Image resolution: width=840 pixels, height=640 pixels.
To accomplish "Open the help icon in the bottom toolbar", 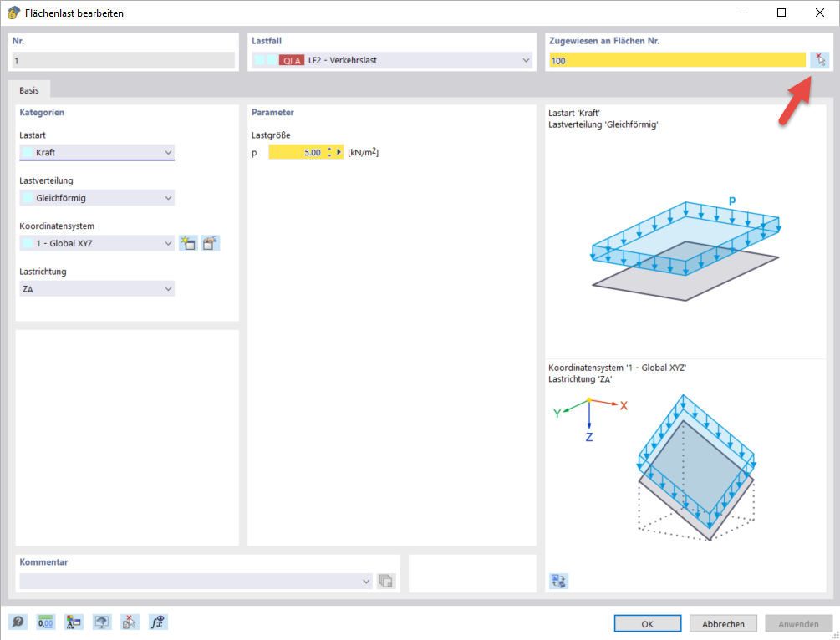I will pos(17,622).
